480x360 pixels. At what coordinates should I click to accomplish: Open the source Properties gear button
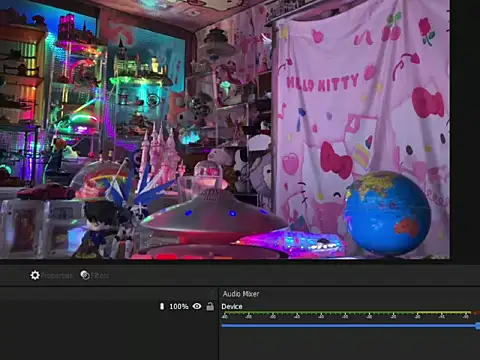point(51,275)
